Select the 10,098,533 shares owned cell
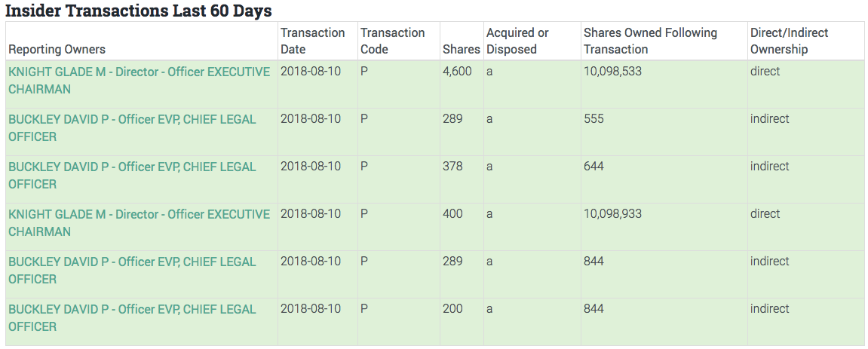 [x=612, y=72]
